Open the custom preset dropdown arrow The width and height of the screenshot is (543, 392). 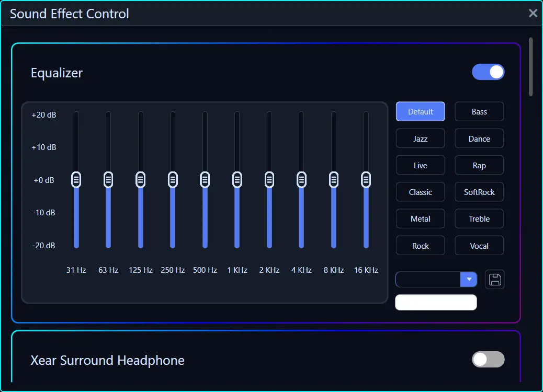pyautogui.click(x=469, y=280)
